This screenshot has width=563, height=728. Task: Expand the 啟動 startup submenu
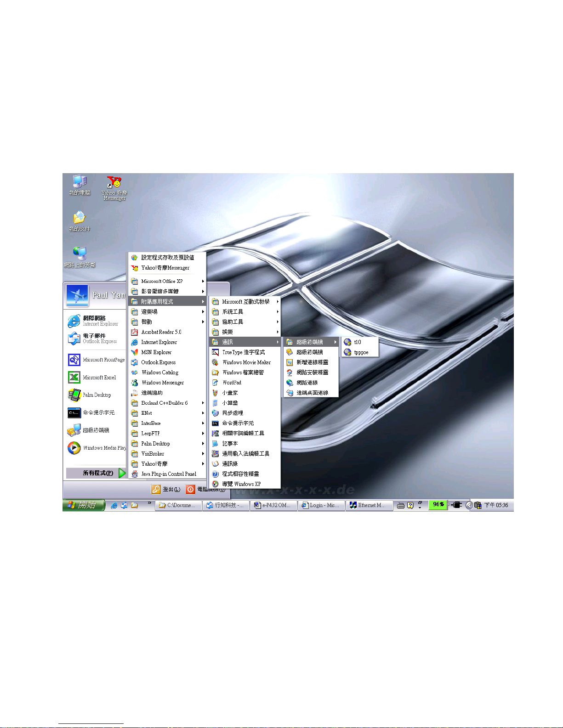pyautogui.click(x=167, y=322)
